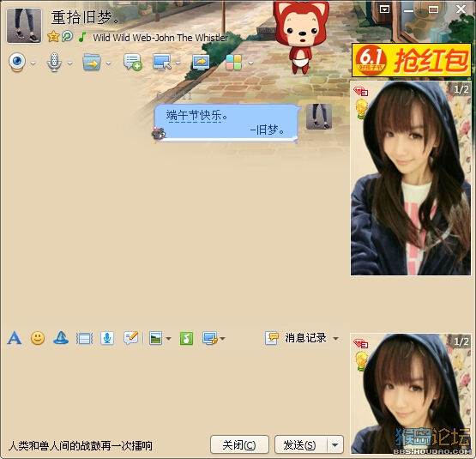Click the send file folder icon
Viewport: 476px width, 459px height.
pos(92,63)
